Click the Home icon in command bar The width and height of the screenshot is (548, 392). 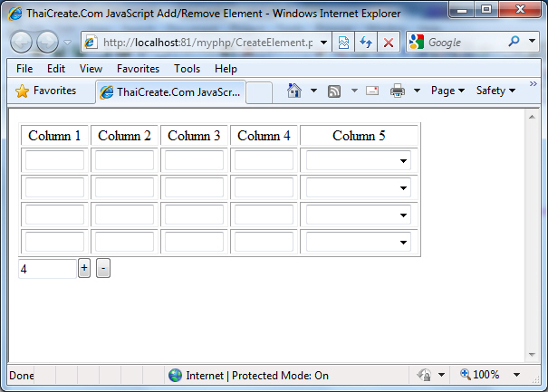click(294, 91)
